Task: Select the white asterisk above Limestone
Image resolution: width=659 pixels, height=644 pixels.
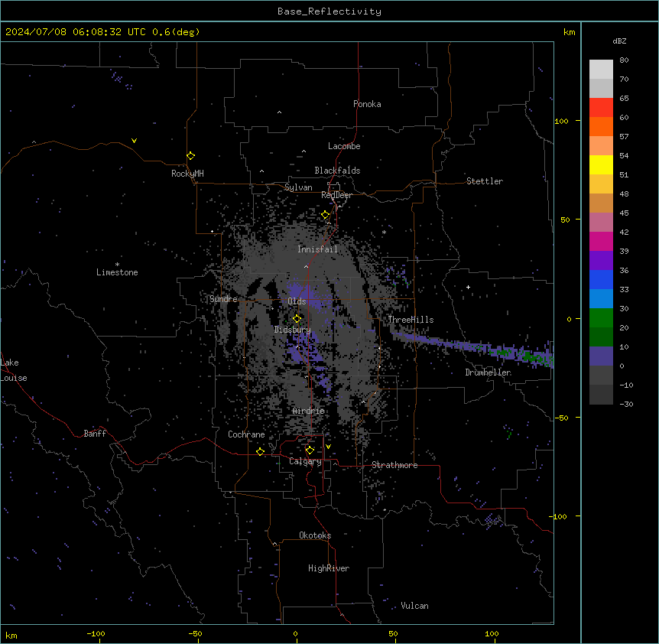Action: [117, 265]
